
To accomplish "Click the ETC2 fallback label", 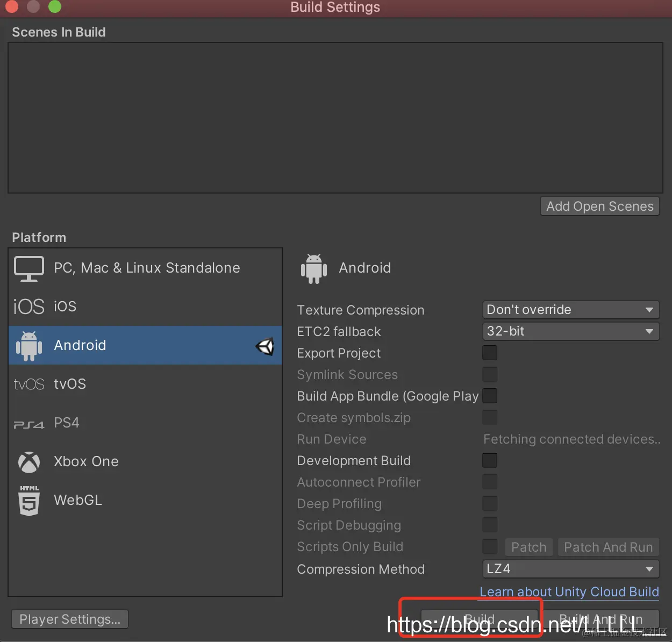I will coord(339,332).
